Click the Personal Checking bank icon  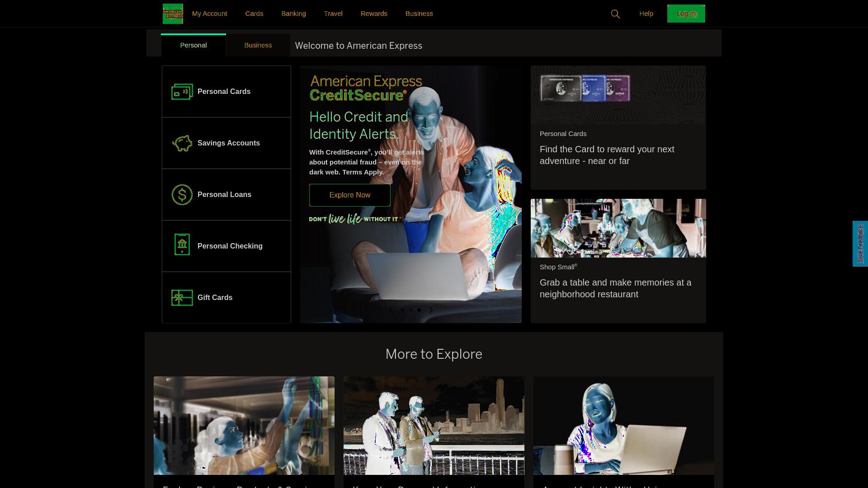182,244
